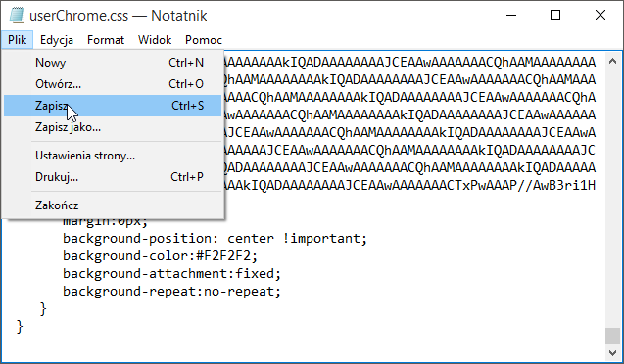The width and height of the screenshot is (624, 364).
Task: Open the Format menu
Action: pos(106,40)
